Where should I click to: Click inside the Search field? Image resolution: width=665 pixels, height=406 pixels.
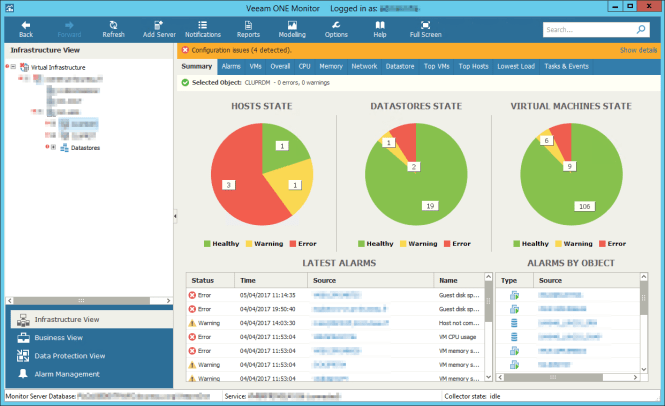(x=590, y=29)
